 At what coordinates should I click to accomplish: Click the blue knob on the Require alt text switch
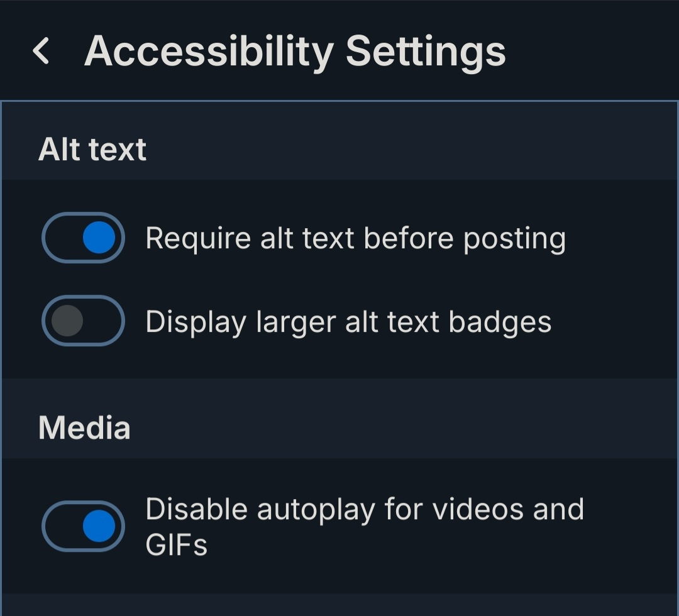coord(99,238)
